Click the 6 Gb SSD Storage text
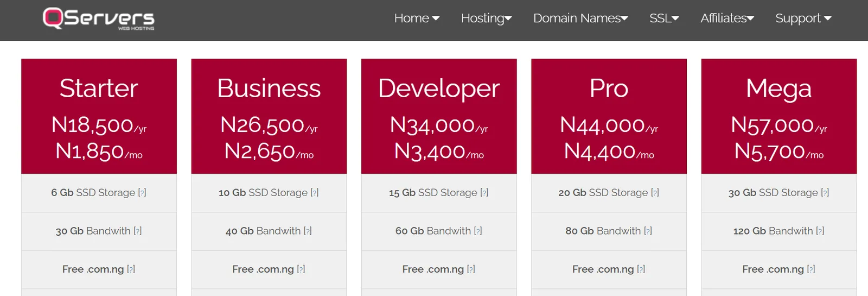Image resolution: width=868 pixels, height=296 pixels. point(93,193)
